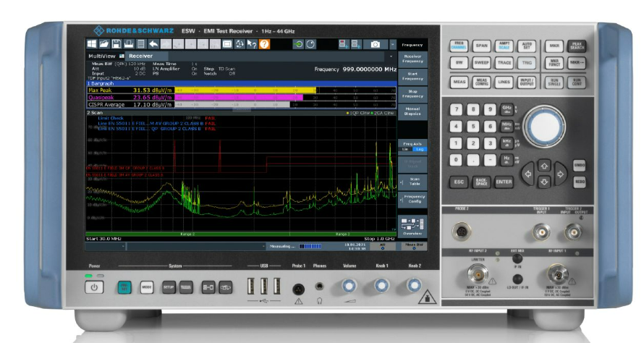Expand the toolbar overflow dropdown arrow
This screenshot has width=644, height=343.
[391, 45]
